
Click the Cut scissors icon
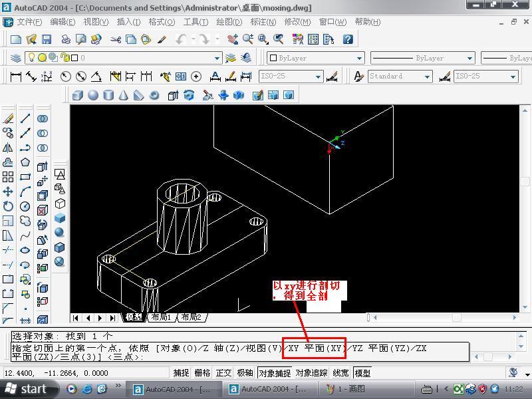(116, 39)
